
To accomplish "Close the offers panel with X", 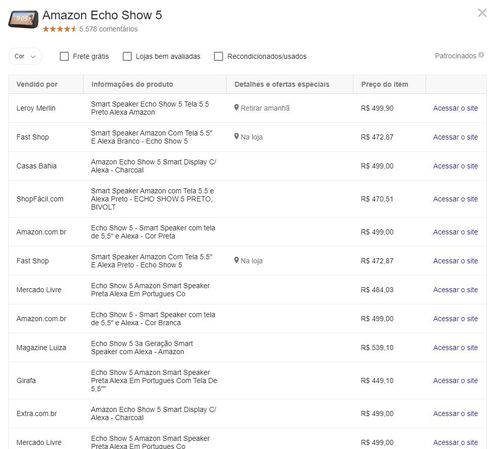I will pyautogui.click(x=482, y=13).
